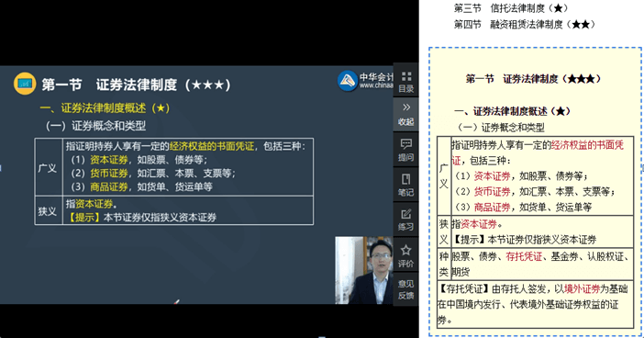644x338 pixels.
Task: Open the 评价 star rating icon
Action: (x=405, y=255)
